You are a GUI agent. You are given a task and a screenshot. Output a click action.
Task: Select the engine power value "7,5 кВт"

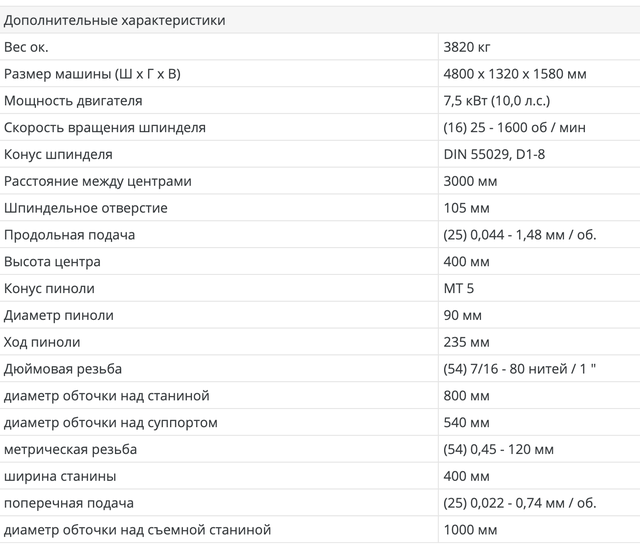466,101
